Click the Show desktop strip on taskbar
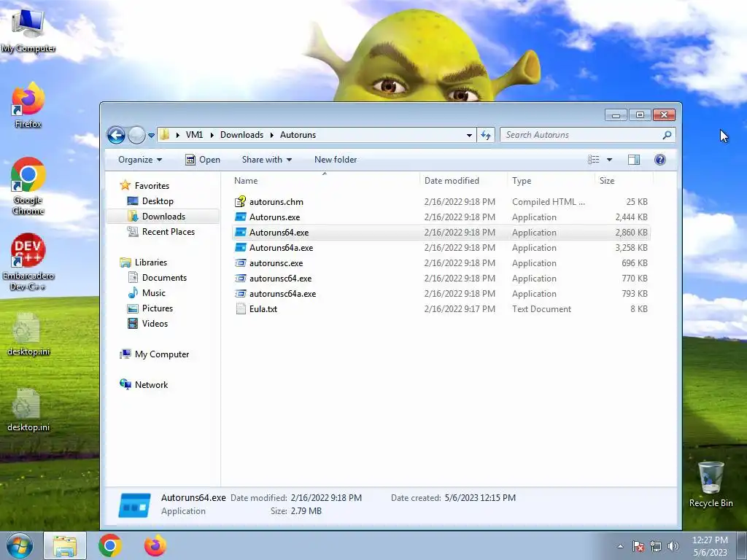Image resolution: width=747 pixels, height=560 pixels. tap(743, 545)
